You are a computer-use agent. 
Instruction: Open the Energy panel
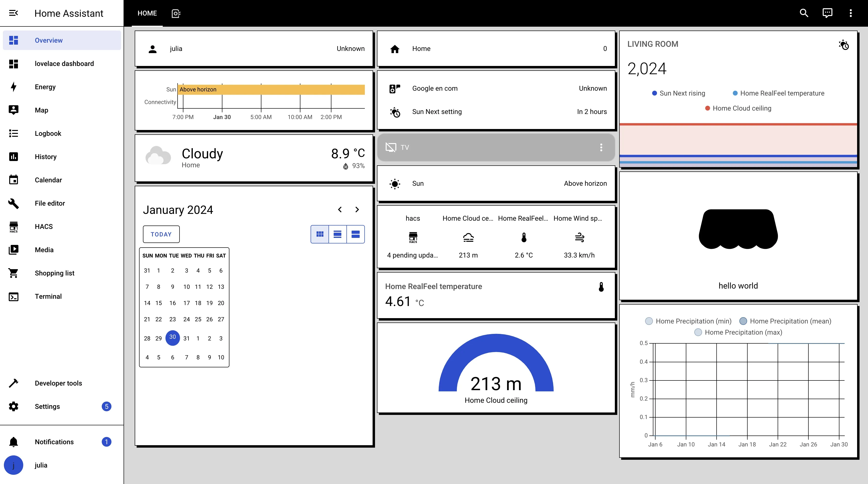(x=45, y=87)
